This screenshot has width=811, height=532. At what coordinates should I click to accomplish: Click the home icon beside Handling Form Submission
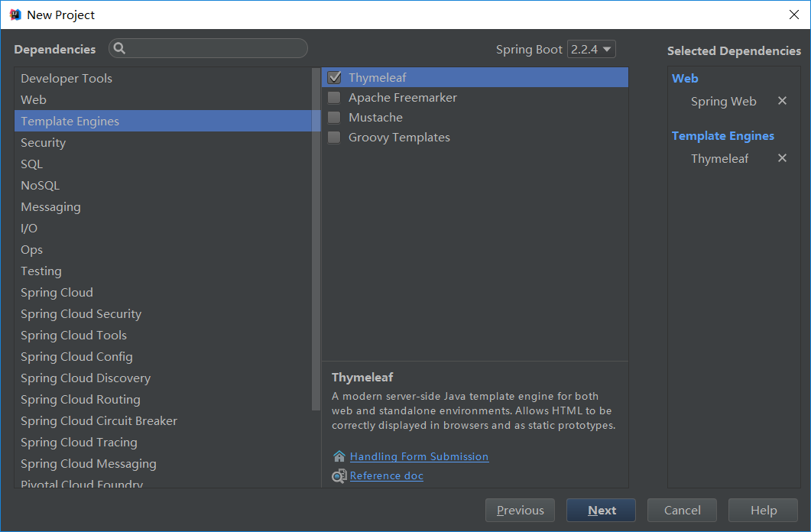[x=339, y=456]
